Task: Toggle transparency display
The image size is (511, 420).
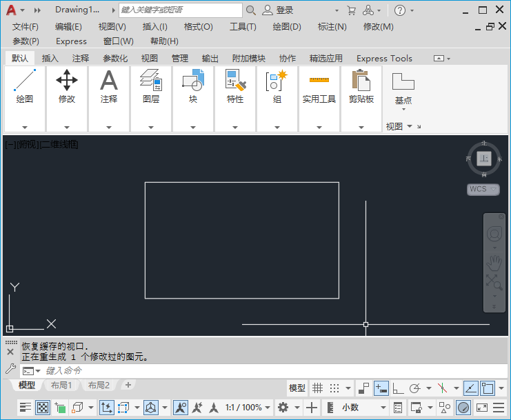Action: click(43, 408)
